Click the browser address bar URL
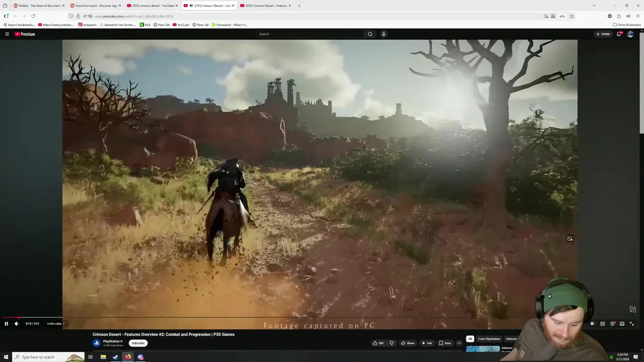 coord(134,16)
